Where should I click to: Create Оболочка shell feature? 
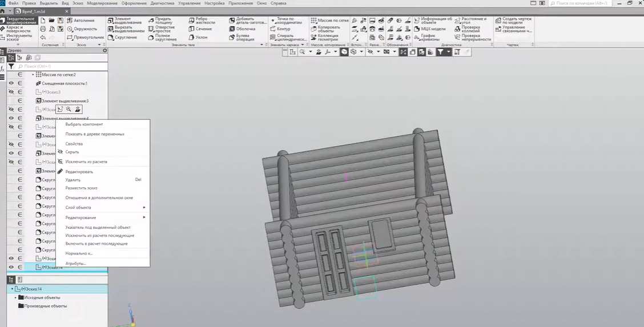(242, 29)
